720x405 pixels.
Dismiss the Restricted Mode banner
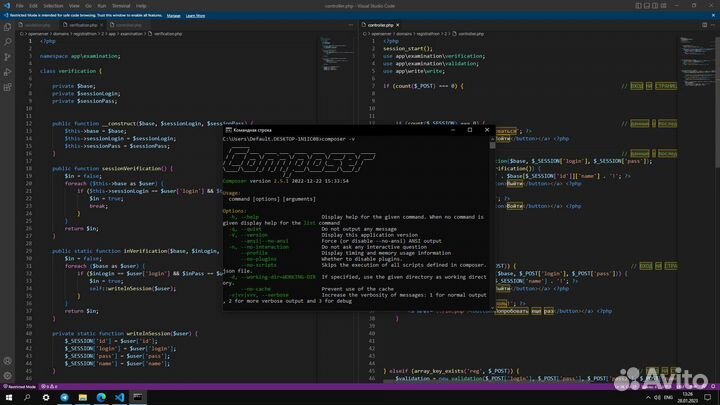tap(713, 15)
